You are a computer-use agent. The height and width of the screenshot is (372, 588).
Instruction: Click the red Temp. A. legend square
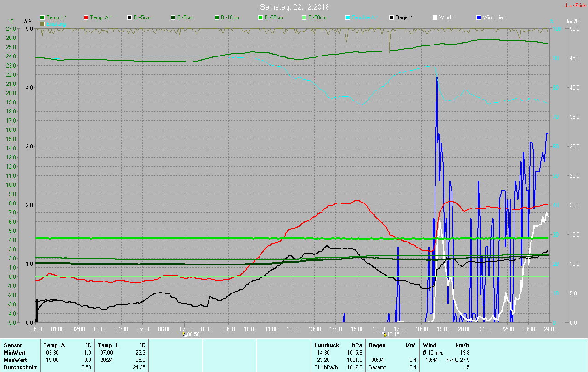(86, 17)
